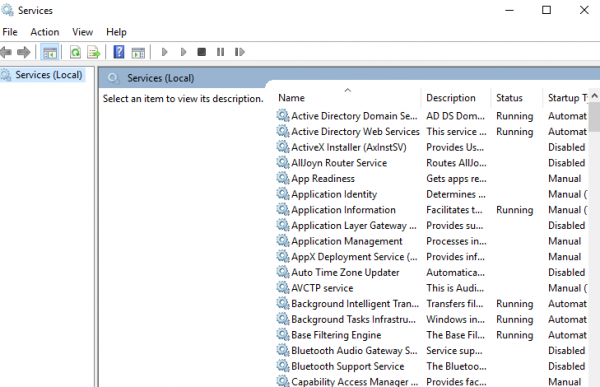
Task: Select App Readiness service name
Action: [x=323, y=179]
